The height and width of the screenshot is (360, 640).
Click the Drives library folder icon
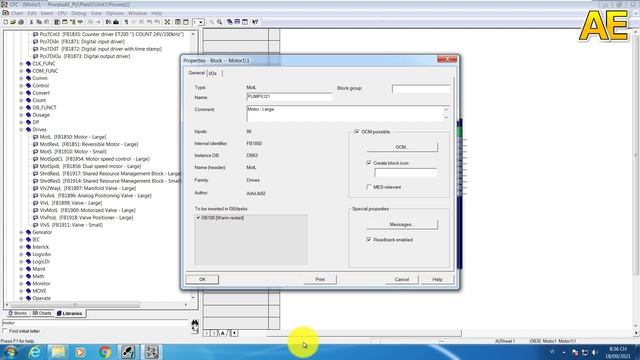(28, 130)
